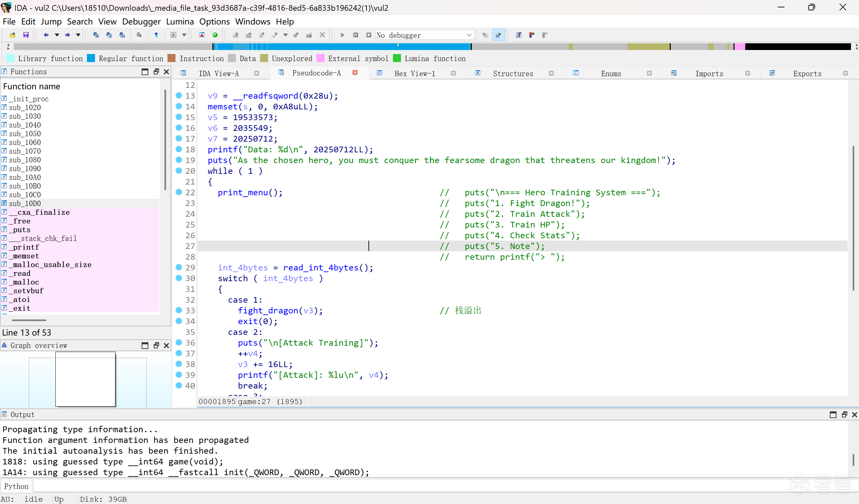This screenshot has height=504, width=859.
Task: Open the Debugger menu
Action: coord(141,21)
